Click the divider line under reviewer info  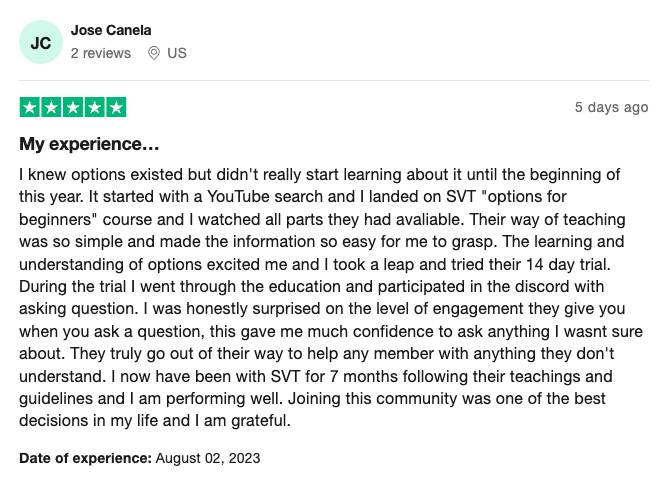point(334,80)
